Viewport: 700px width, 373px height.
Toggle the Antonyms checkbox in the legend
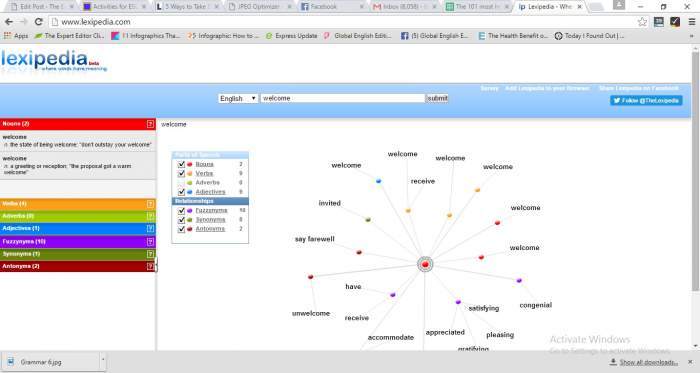tap(181, 229)
